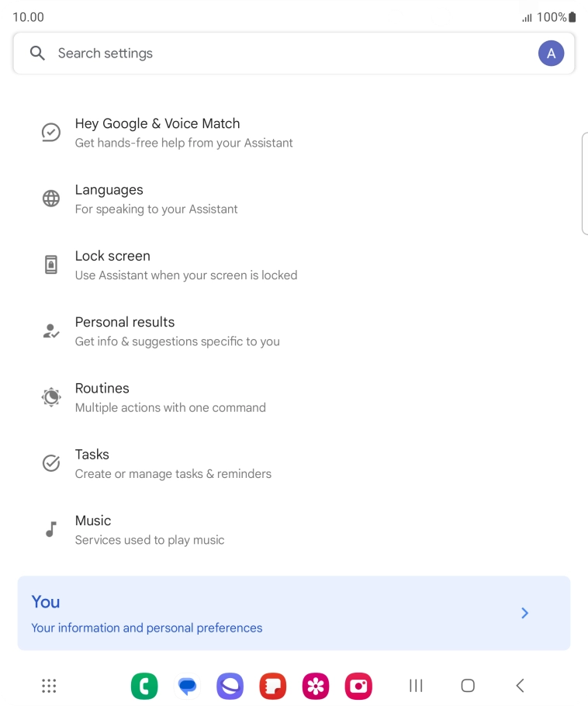This screenshot has width=588, height=706.
Task: Tap the Home navigation button
Action: (468, 686)
